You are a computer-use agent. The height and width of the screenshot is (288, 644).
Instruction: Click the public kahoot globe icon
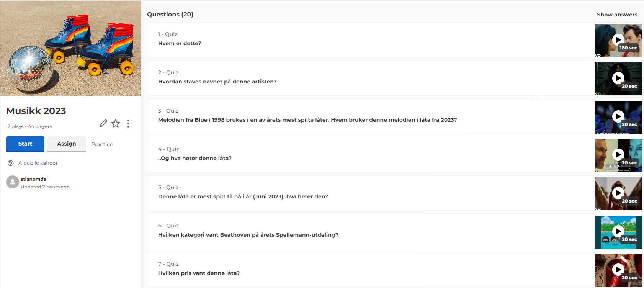pos(11,163)
